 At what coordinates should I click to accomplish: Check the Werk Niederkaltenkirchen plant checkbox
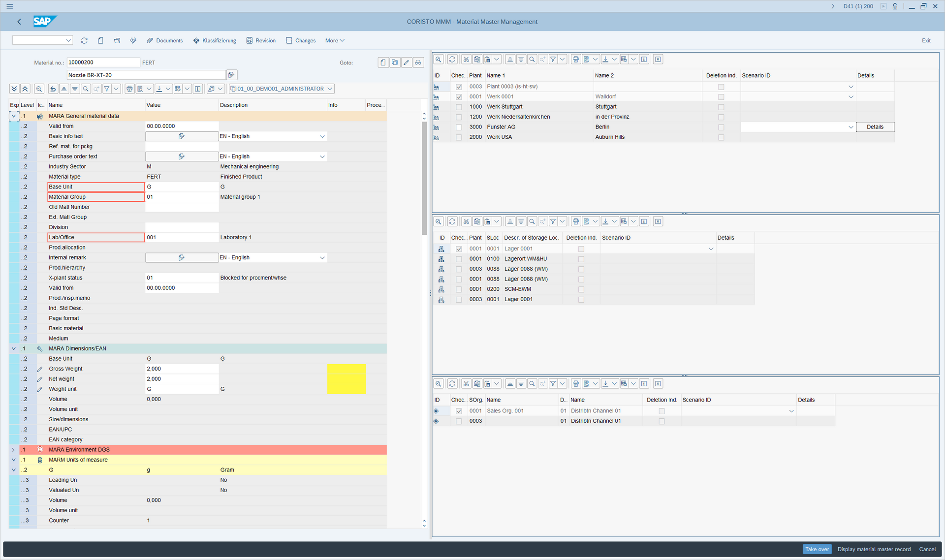[x=459, y=117]
